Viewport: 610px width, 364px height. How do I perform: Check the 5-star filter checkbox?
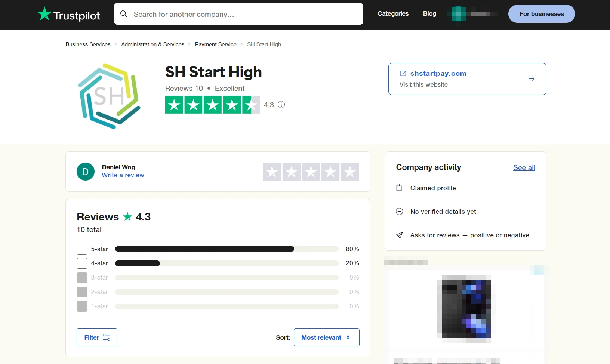click(82, 249)
